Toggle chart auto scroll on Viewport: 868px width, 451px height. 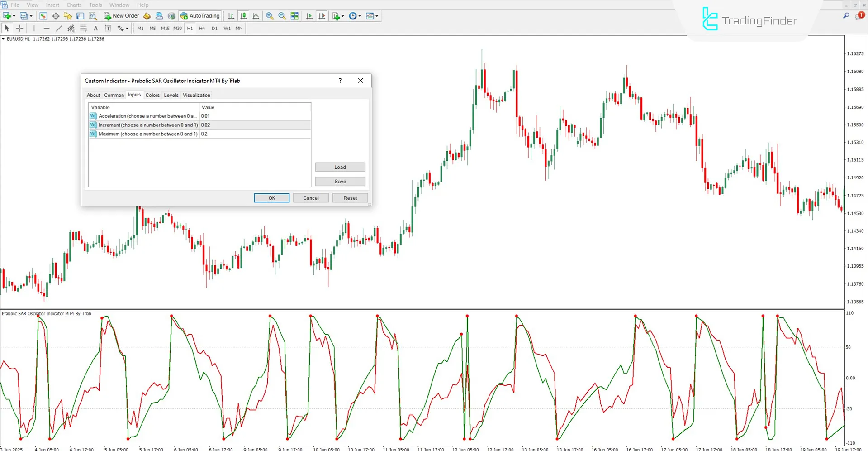tap(309, 16)
